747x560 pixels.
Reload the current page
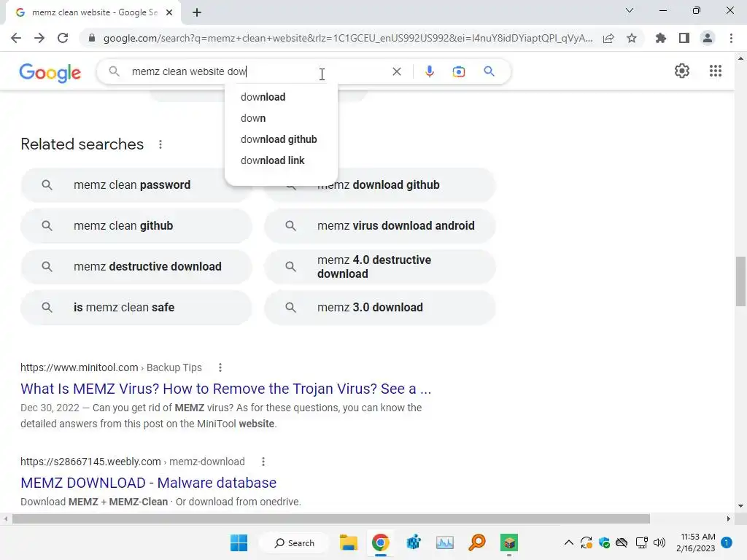pyautogui.click(x=63, y=38)
